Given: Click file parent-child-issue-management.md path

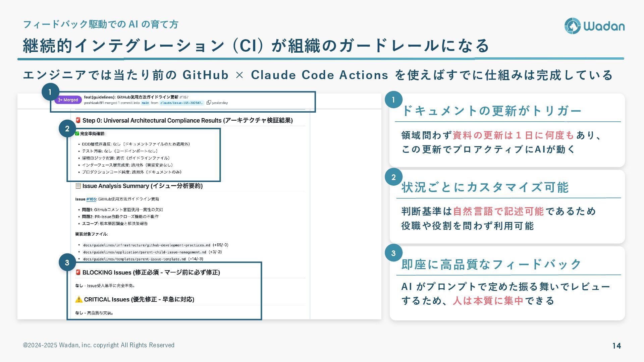Looking at the screenshot, I should (145, 252).
